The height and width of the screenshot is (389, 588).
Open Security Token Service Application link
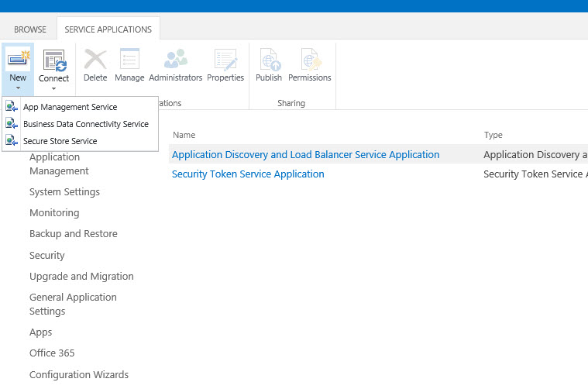pyautogui.click(x=248, y=174)
